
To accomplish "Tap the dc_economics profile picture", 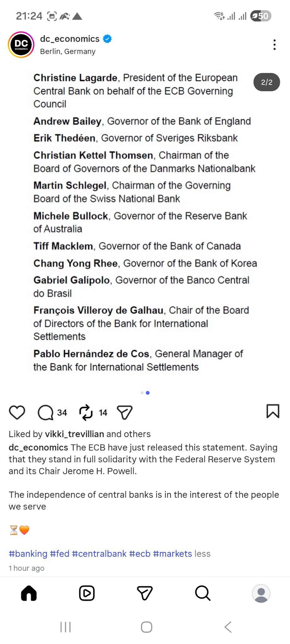I will (x=21, y=45).
